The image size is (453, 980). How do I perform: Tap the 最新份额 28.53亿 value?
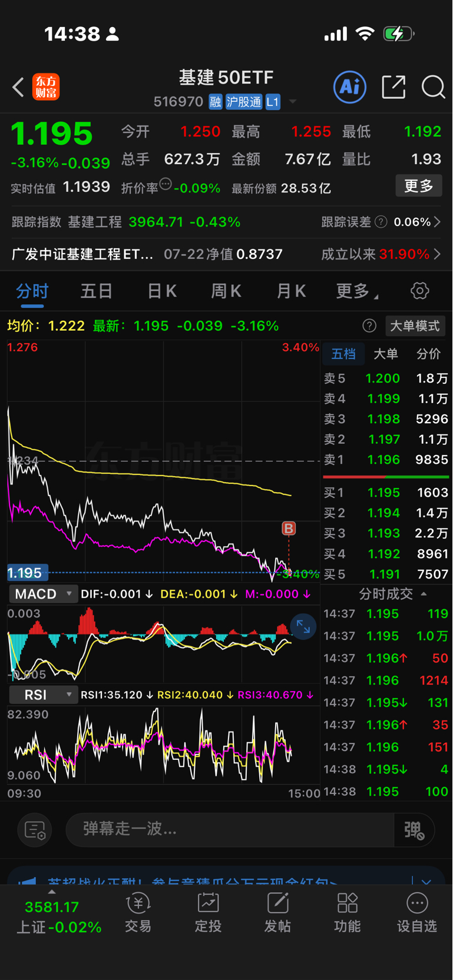(281, 188)
